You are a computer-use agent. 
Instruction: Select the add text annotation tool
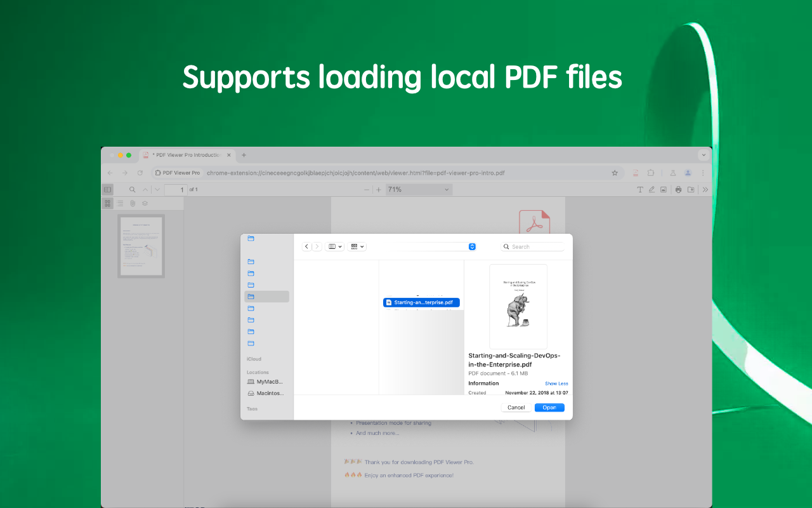[640, 189]
